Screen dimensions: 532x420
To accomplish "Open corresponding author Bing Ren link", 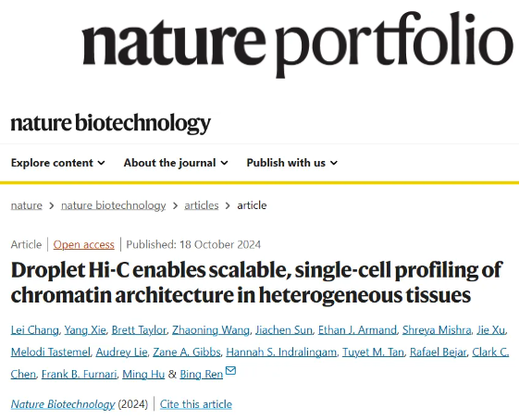I will [201, 374].
